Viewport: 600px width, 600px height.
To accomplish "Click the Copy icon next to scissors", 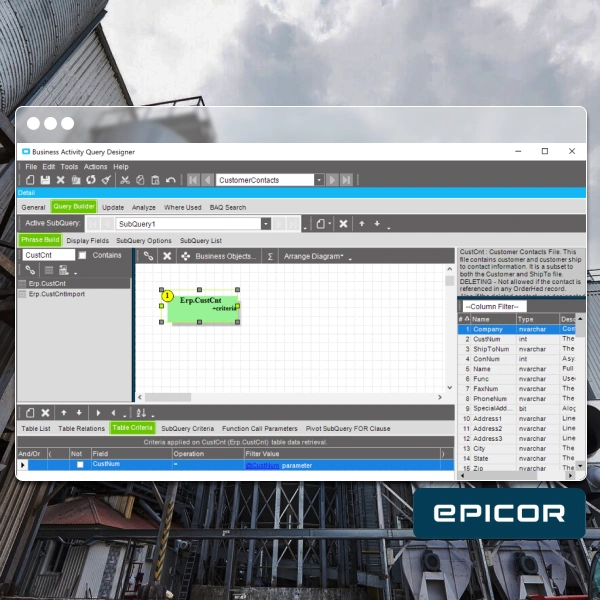I will point(140,180).
